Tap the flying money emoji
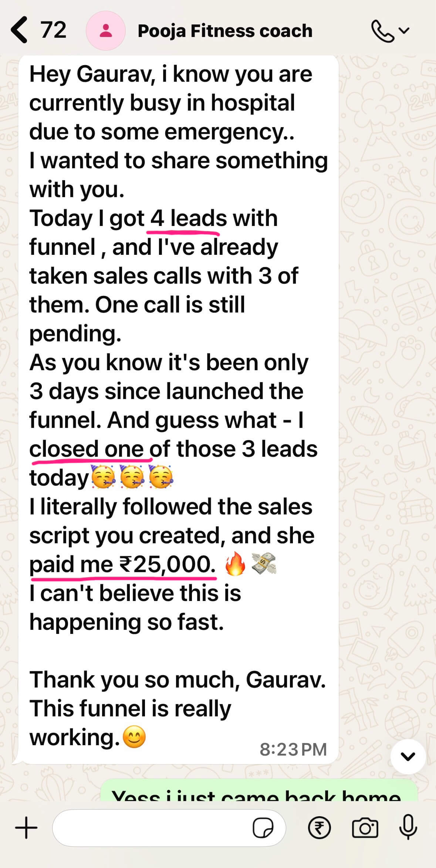This screenshot has width=436, height=868. coord(263,565)
